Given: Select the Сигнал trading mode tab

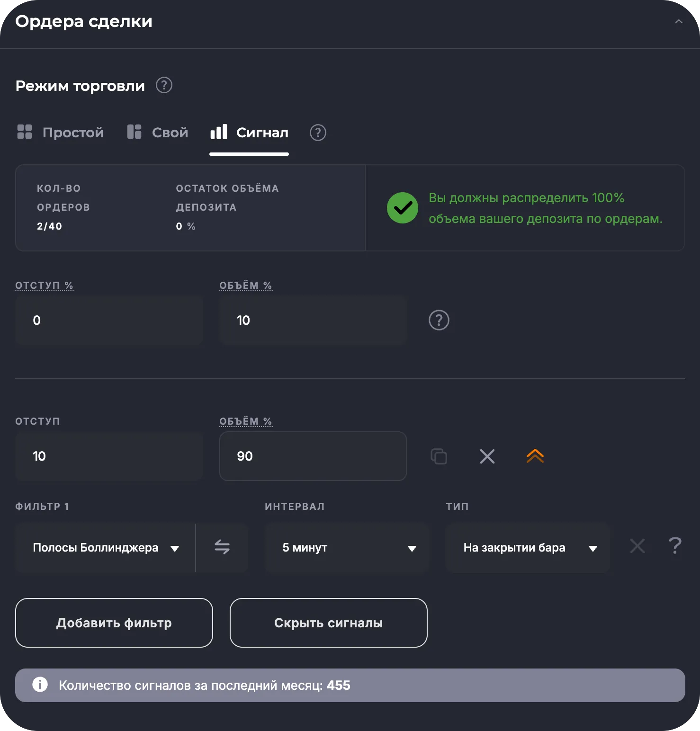Looking at the screenshot, I should coord(249,133).
